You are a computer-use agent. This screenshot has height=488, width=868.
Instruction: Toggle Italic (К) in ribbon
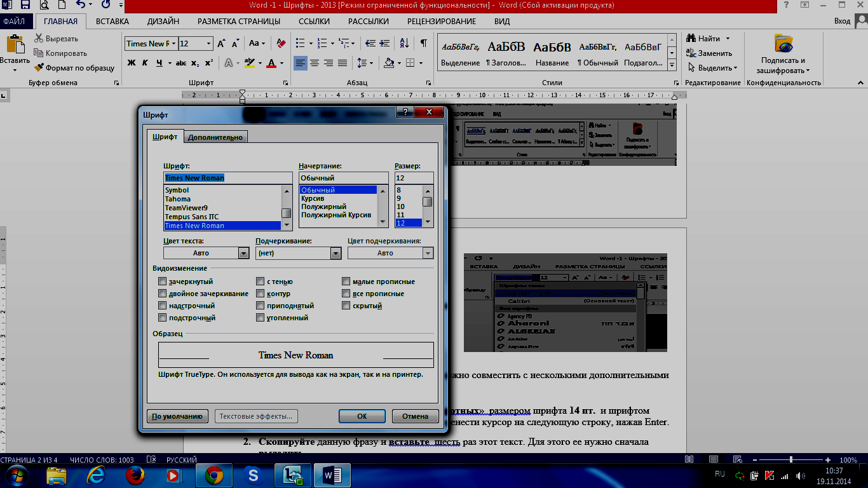pos(145,63)
